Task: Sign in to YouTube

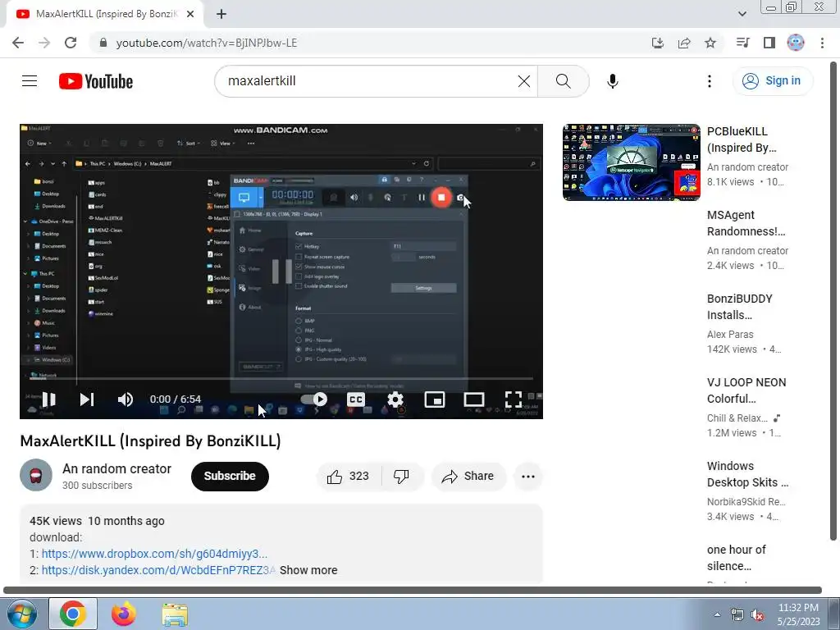Action: click(772, 81)
